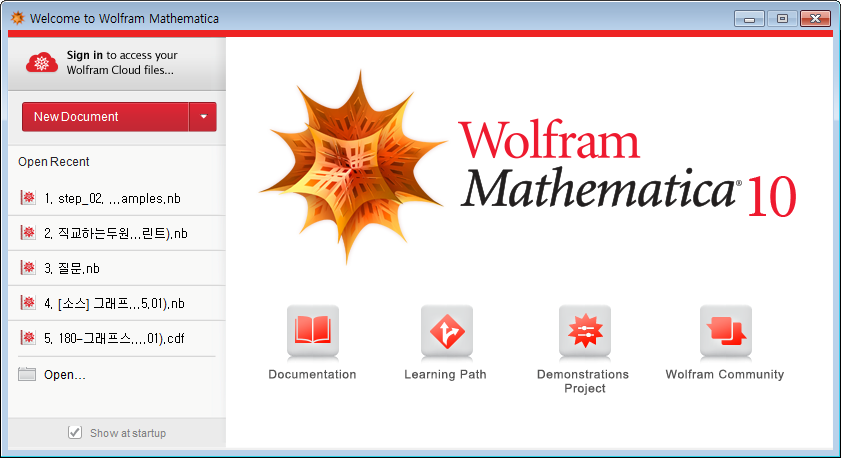Open recent file 5. 180-그래프스....01).cdf
The height and width of the screenshot is (458, 841).
117,338
